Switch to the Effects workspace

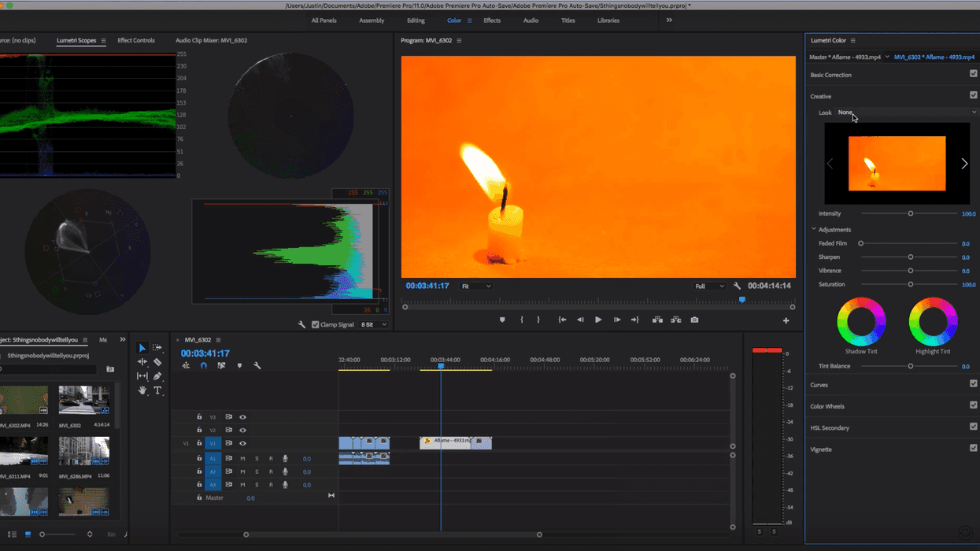pyautogui.click(x=492, y=20)
